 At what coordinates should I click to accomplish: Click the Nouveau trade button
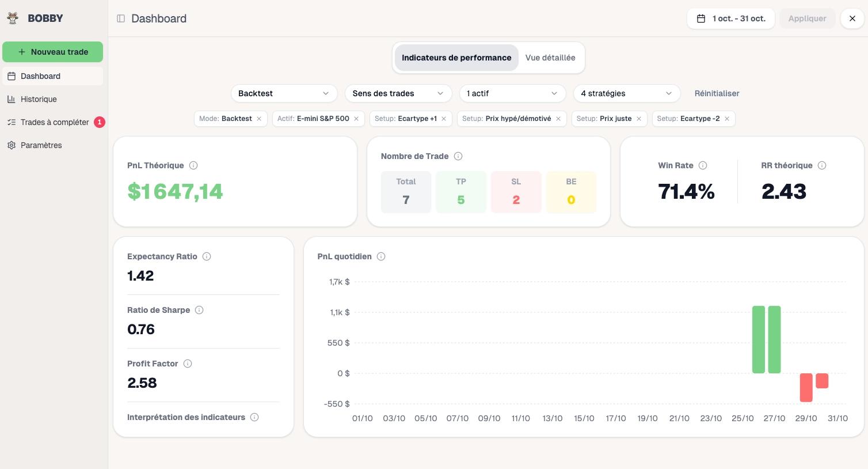coord(52,52)
